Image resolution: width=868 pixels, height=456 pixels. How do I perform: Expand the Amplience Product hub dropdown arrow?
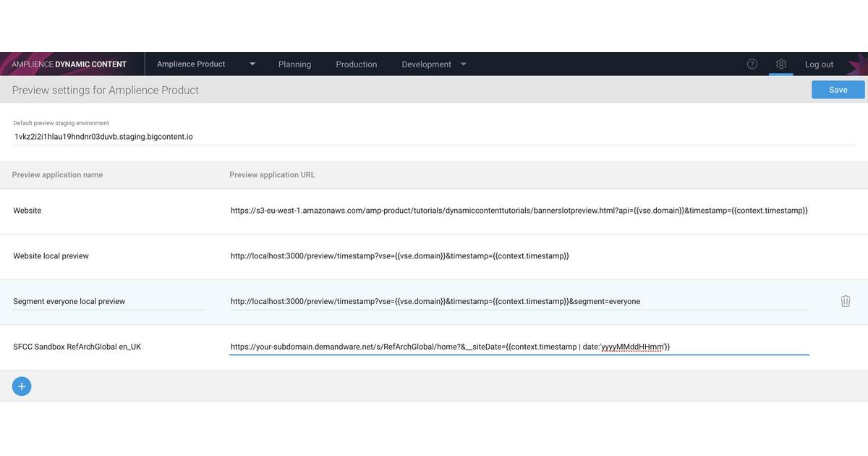click(x=252, y=64)
